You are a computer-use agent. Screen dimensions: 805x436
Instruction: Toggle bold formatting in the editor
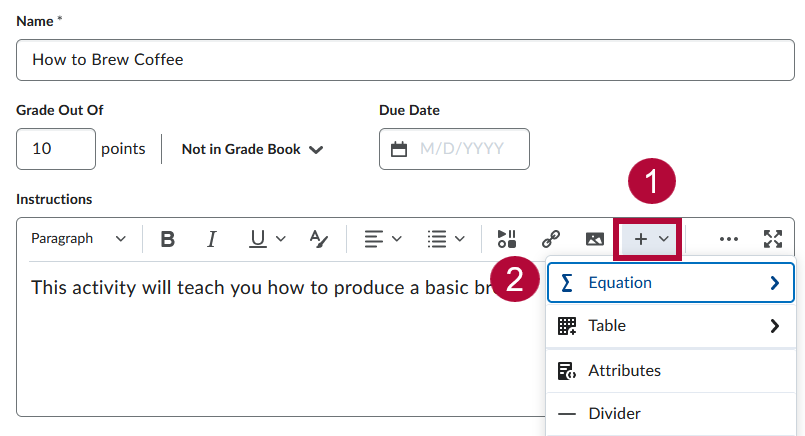[x=168, y=239]
